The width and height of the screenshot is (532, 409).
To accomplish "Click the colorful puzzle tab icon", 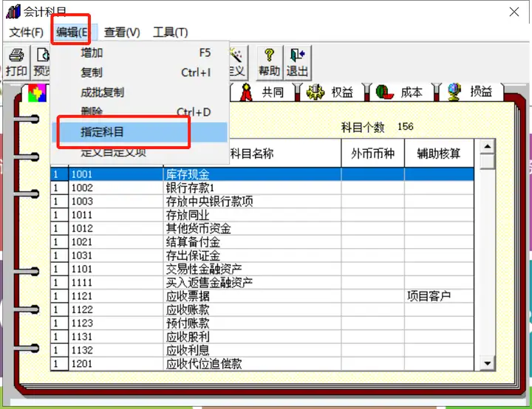I will [x=37, y=93].
